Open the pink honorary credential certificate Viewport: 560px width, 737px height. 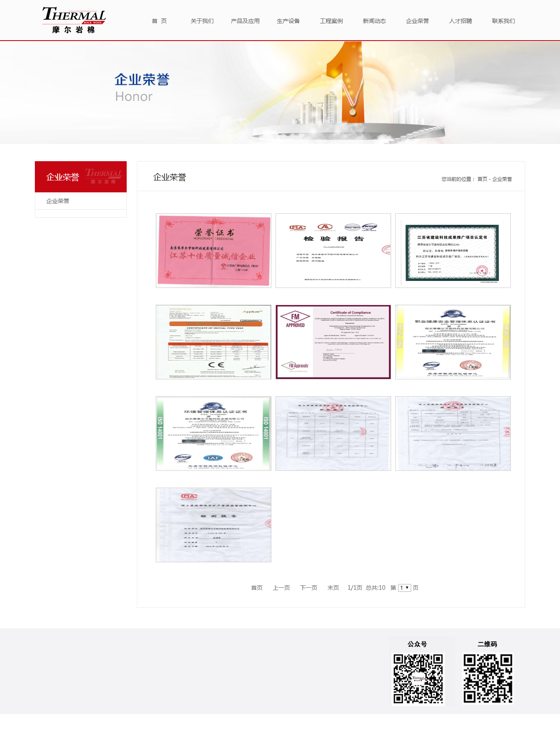213,250
